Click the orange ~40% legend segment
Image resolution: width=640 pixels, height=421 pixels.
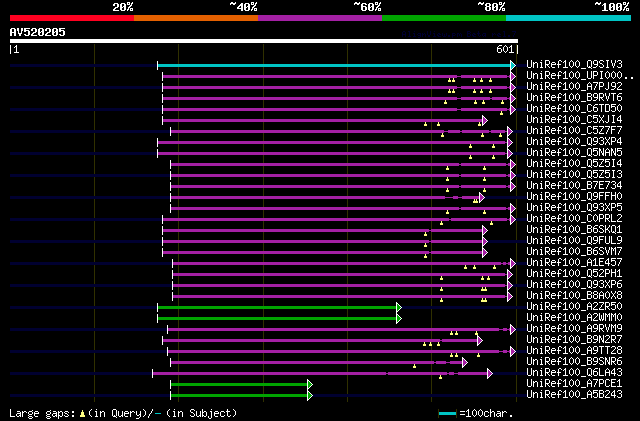click(x=196, y=18)
